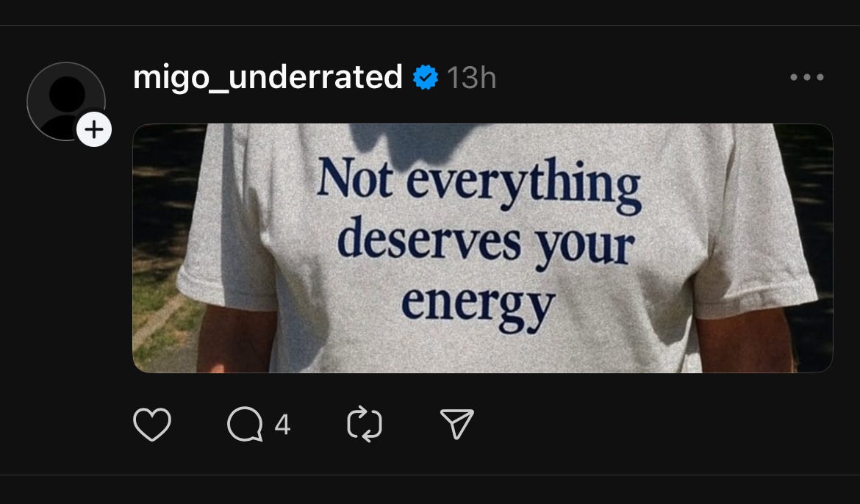The image size is (860, 504).
Task: Click the word 'energy' on the shirt photo
Action: click(x=479, y=307)
